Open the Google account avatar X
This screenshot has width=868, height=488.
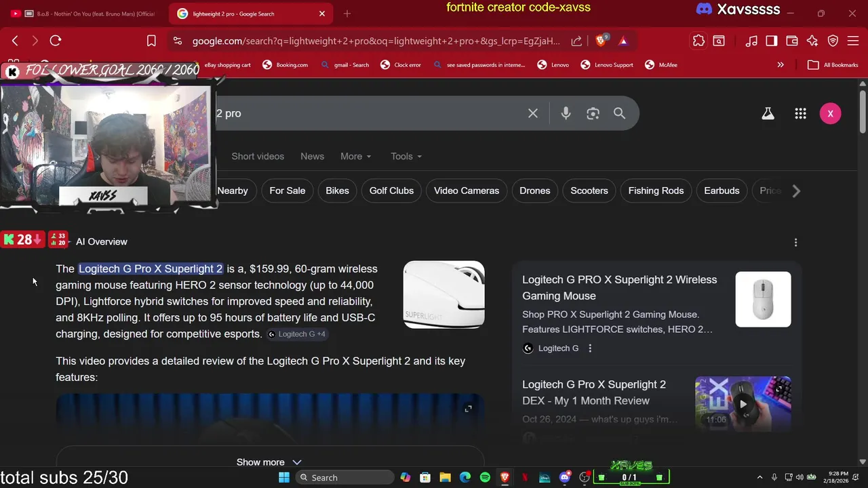[x=830, y=113]
